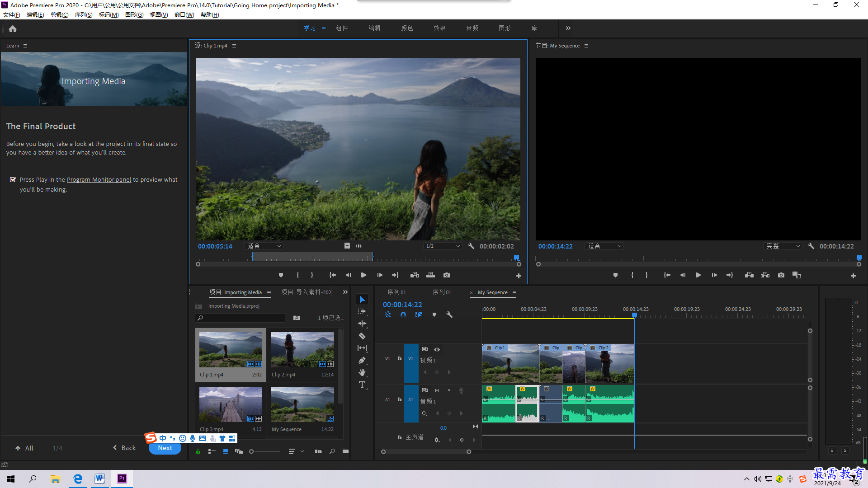Viewport: 868px width, 488px height.
Task: Add marker in the timeline panel
Action: (x=434, y=314)
